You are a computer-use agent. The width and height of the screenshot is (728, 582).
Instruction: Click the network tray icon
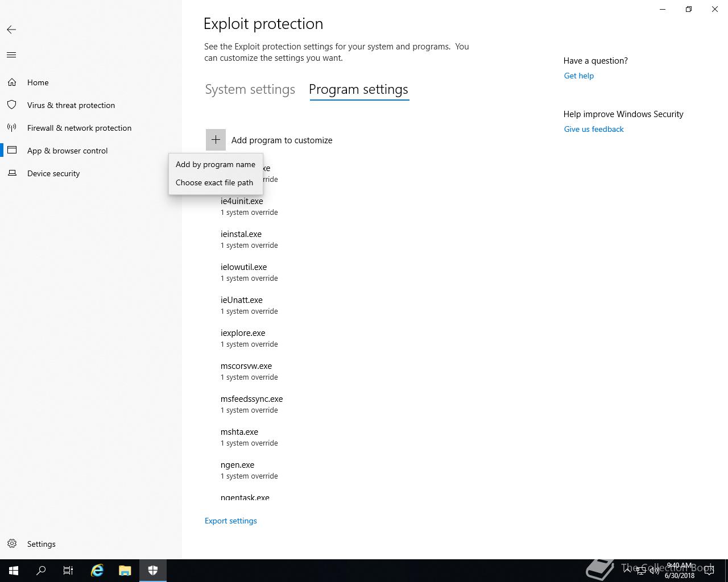tap(641, 571)
